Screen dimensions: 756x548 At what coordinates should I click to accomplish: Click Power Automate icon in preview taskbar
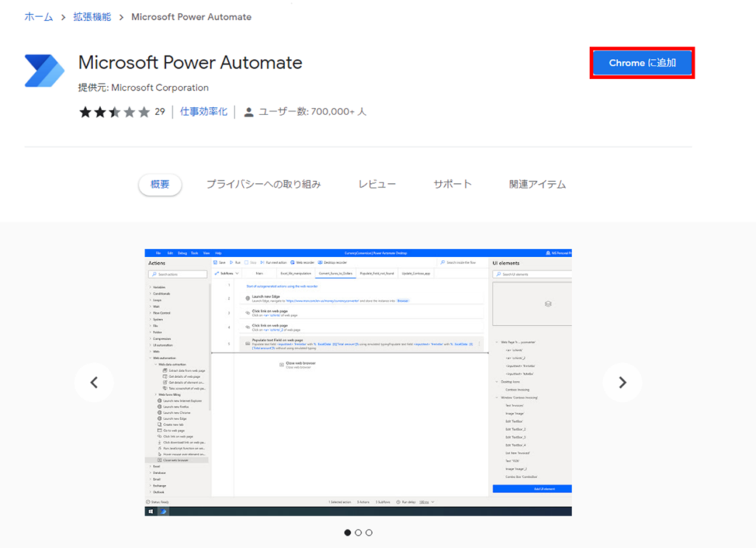tap(163, 511)
